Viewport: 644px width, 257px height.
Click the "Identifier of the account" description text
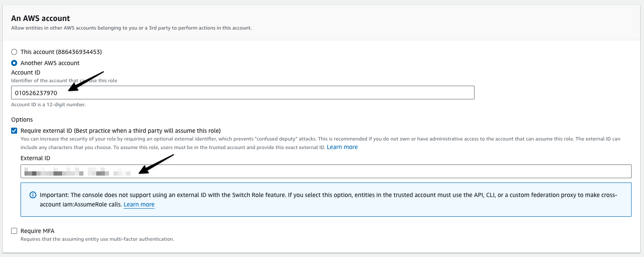(64, 81)
